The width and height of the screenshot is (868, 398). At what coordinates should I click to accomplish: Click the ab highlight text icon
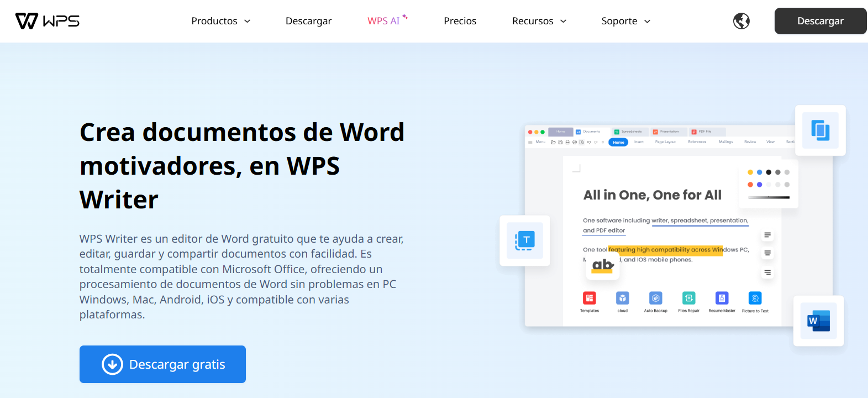pyautogui.click(x=603, y=266)
